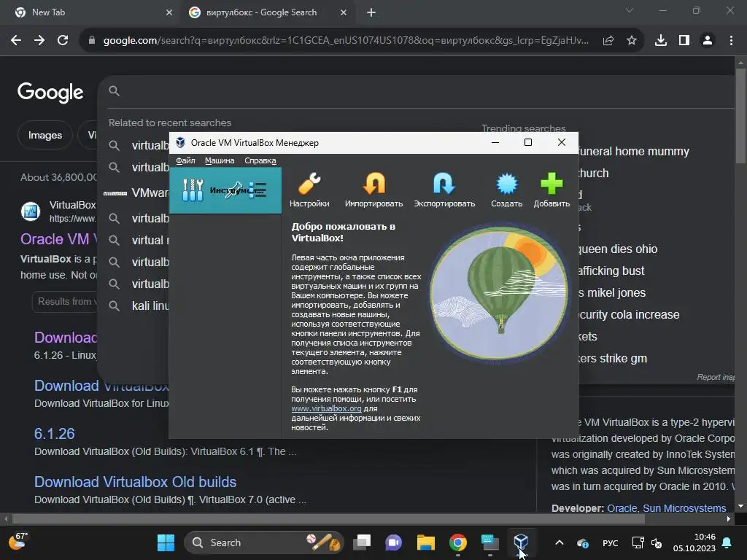Open the Машина menu in VirtualBox
This screenshot has width=747, height=560.
220,160
